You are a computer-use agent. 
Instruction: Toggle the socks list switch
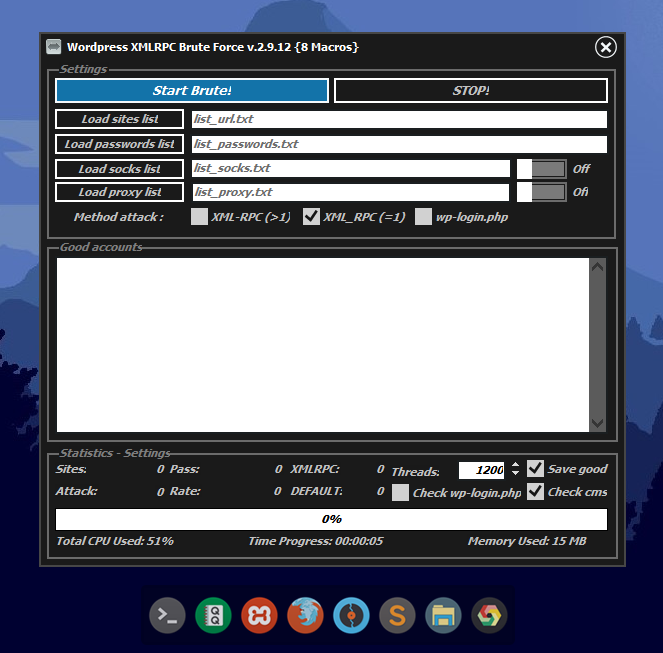542,169
